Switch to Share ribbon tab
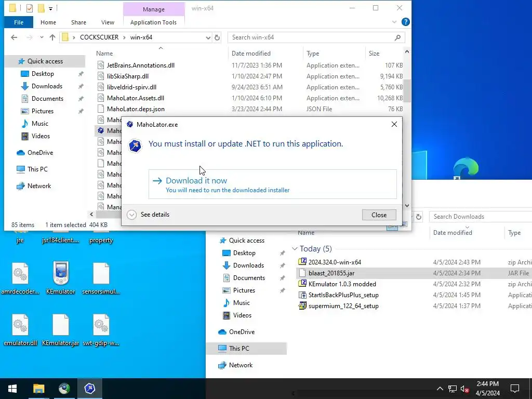 (78, 22)
